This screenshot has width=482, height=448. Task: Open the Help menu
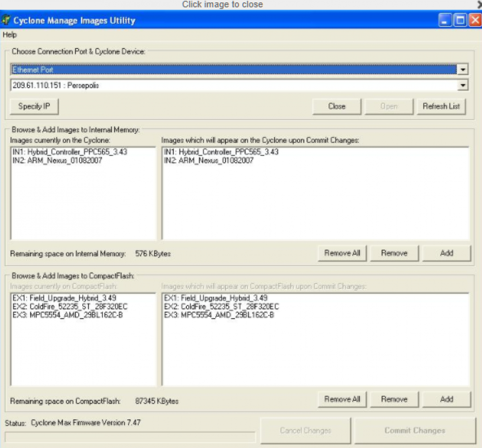click(x=10, y=35)
